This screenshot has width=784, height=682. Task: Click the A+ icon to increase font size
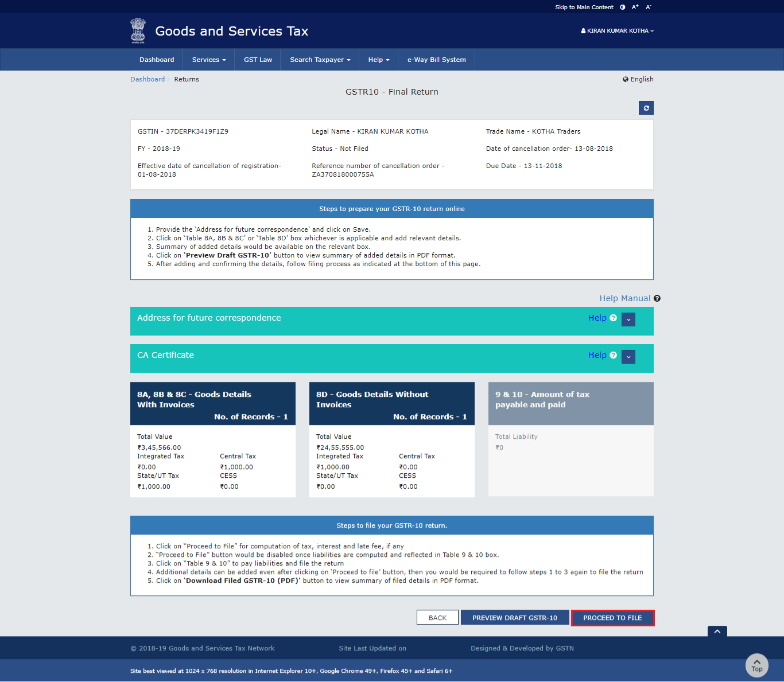635,7
